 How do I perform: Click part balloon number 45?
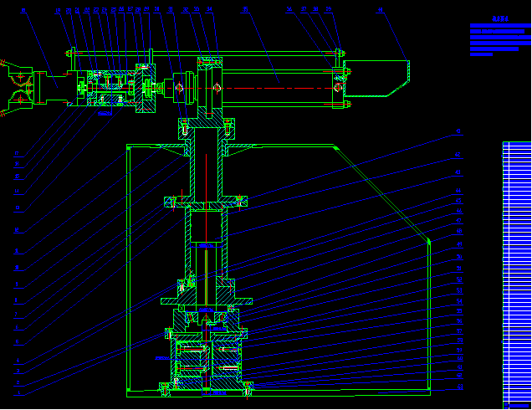(458, 201)
